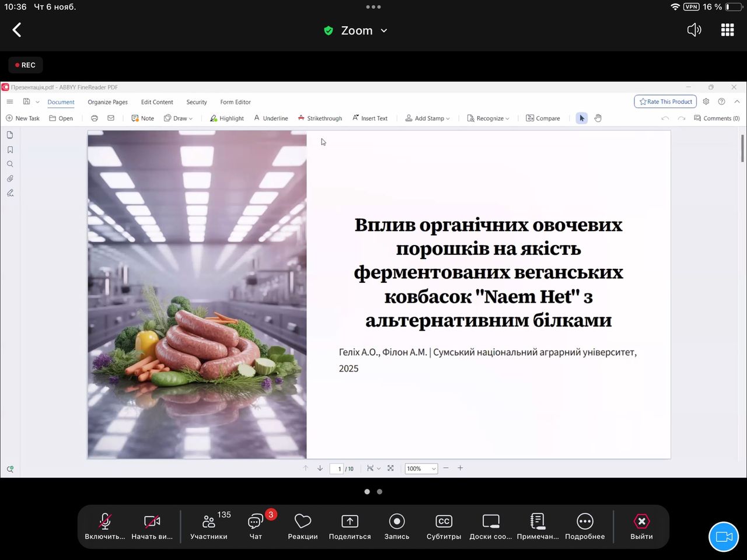Open the grid gallery view icon
Screen dimensions: 747x560
[727, 30]
